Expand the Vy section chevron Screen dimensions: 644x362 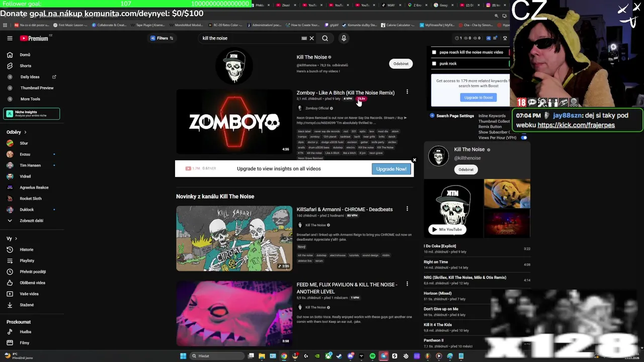tap(16, 238)
